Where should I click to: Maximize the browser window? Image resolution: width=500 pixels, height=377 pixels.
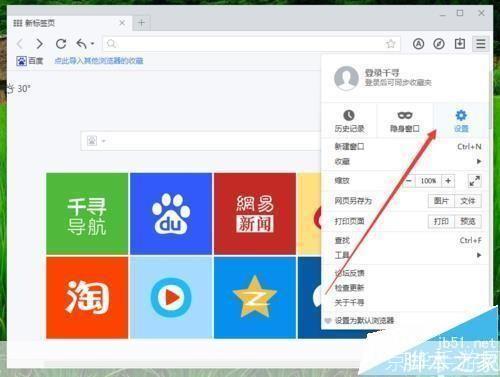pos(460,13)
